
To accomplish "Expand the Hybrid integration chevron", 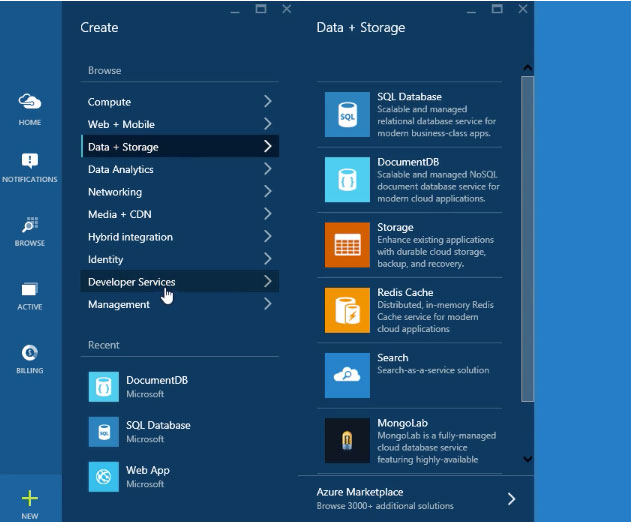I will pyautogui.click(x=268, y=236).
